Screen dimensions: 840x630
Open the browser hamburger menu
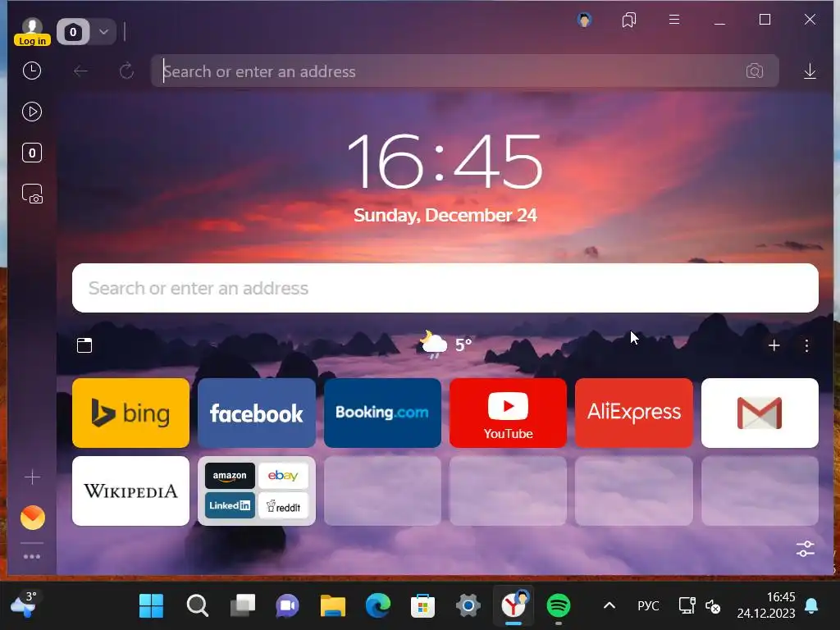coord(674,20)
